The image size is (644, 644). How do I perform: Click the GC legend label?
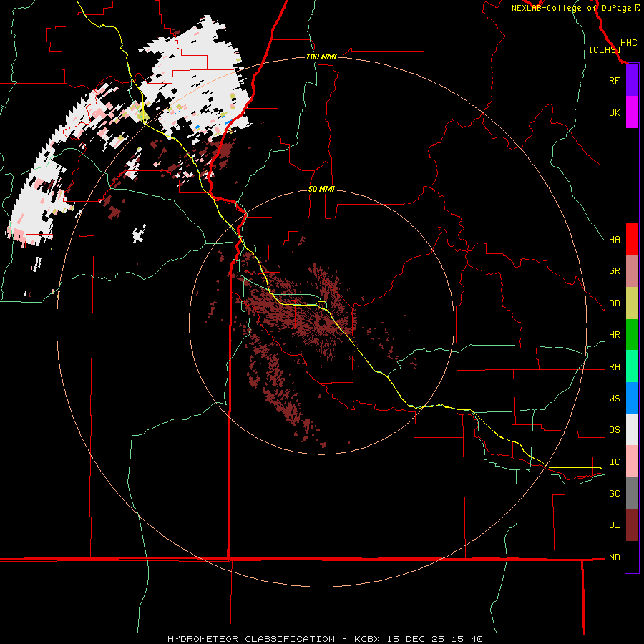[x=614, y=494]
